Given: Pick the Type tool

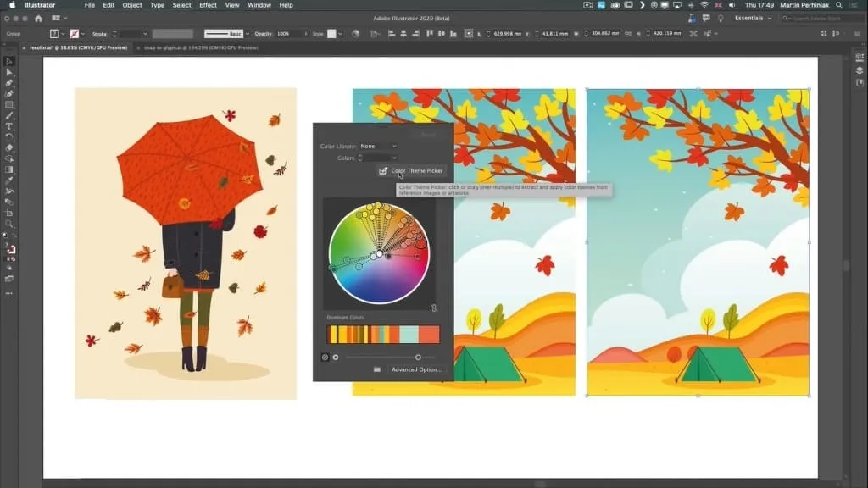Looking at the screenshot, I should click(x=8, y=126).
